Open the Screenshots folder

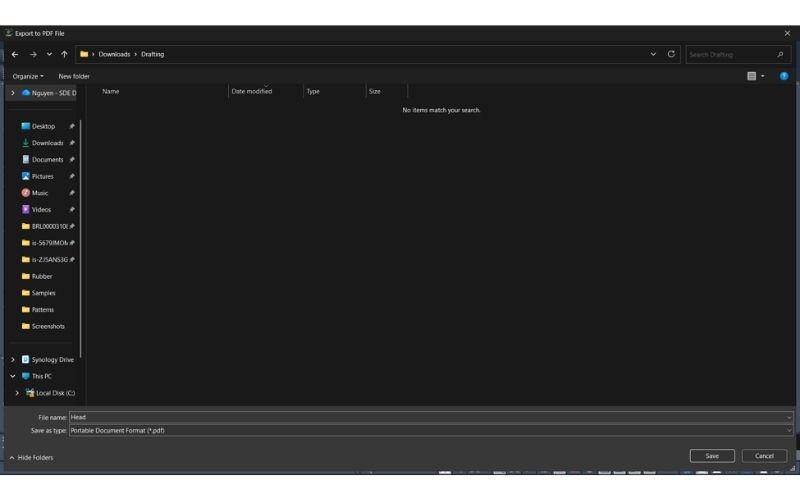pyautogui.click(x=48, y=327)
